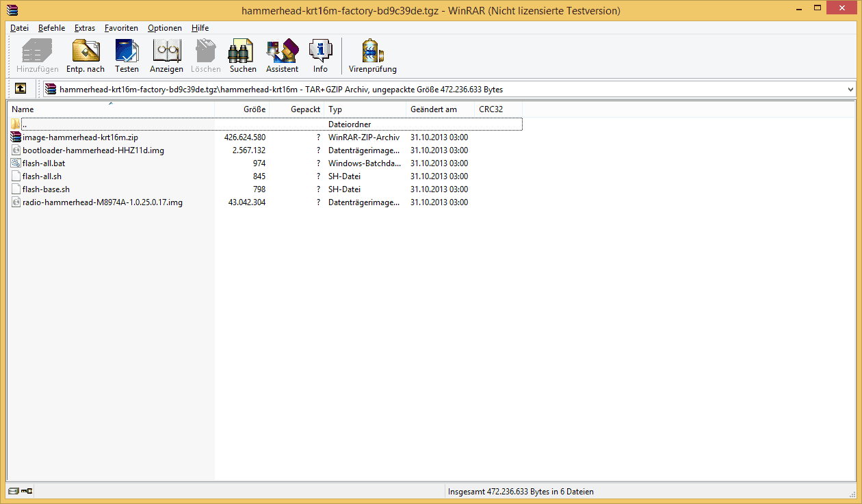Click the size value 798
Viewport: 862px width, 504px height.
pyautogui.click(x=259, y=189)
